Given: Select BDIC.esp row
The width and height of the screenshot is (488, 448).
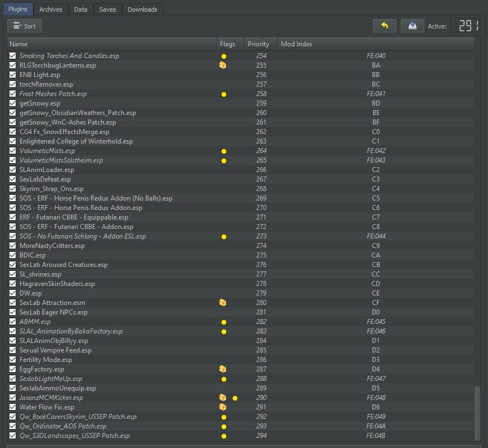Looking at the screenshot, I should click(x=240, y=255).
